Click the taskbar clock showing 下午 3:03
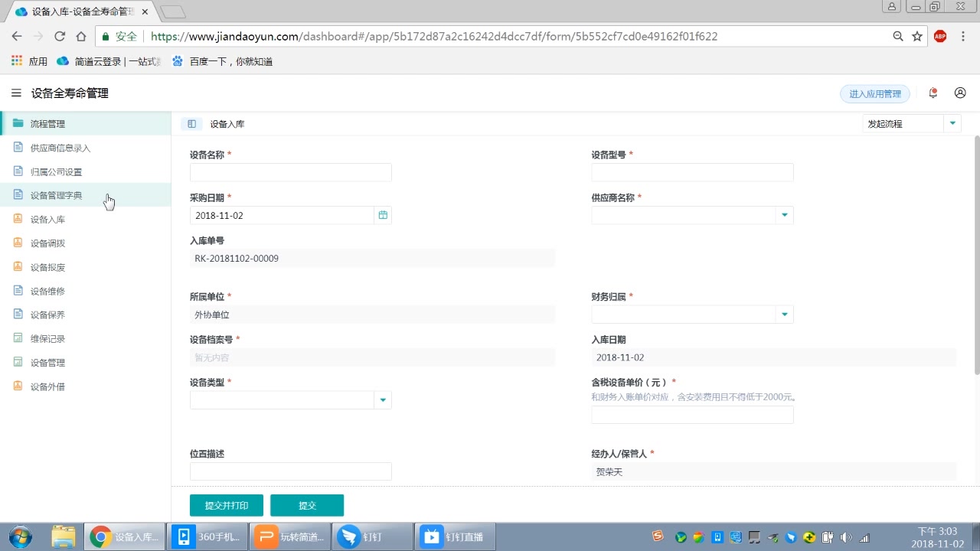Image resolution: width=980 pixels, height=551 pixels. (x=937, y=537)
